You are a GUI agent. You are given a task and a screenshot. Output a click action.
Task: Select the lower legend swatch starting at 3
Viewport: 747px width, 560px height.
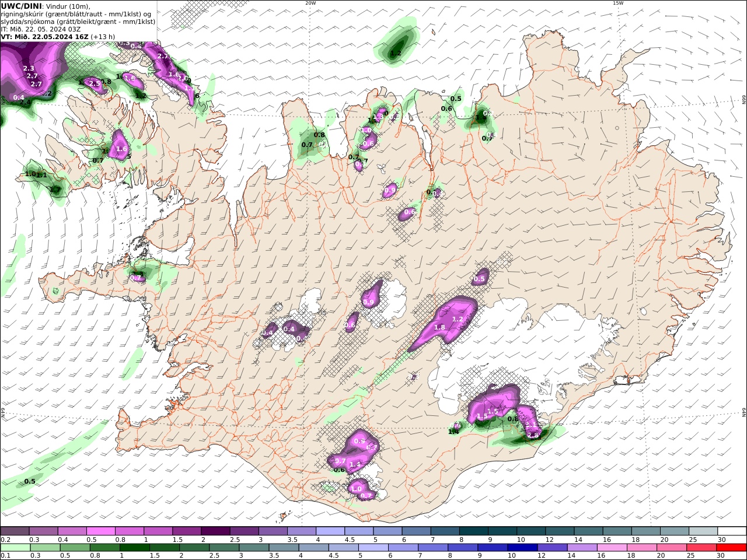(x=254, y=548)
